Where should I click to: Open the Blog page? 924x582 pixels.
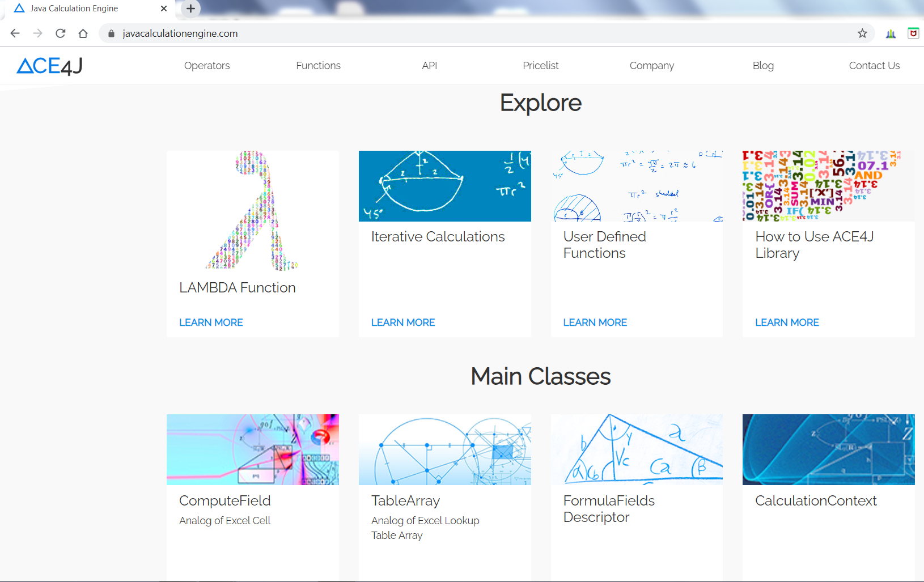coord(763,65)
